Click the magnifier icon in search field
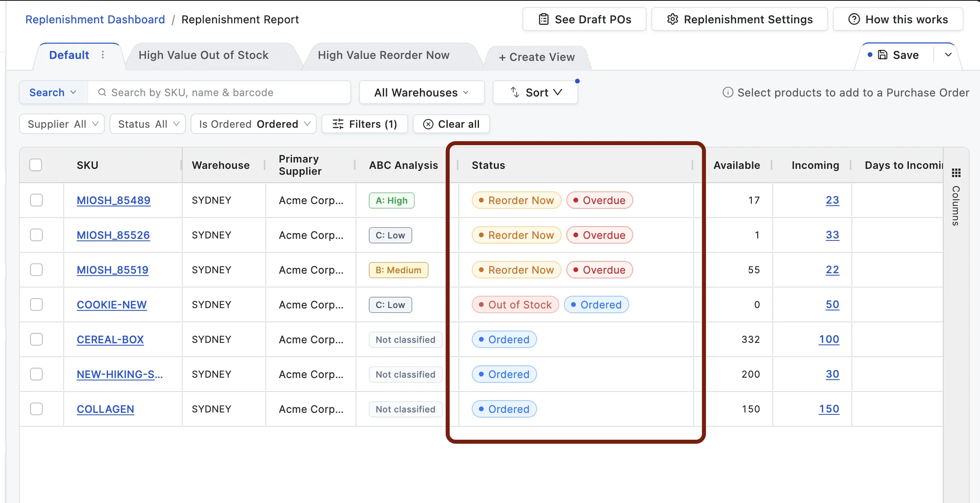The height and width of the screenshot is (503, 980). point(102,92)
